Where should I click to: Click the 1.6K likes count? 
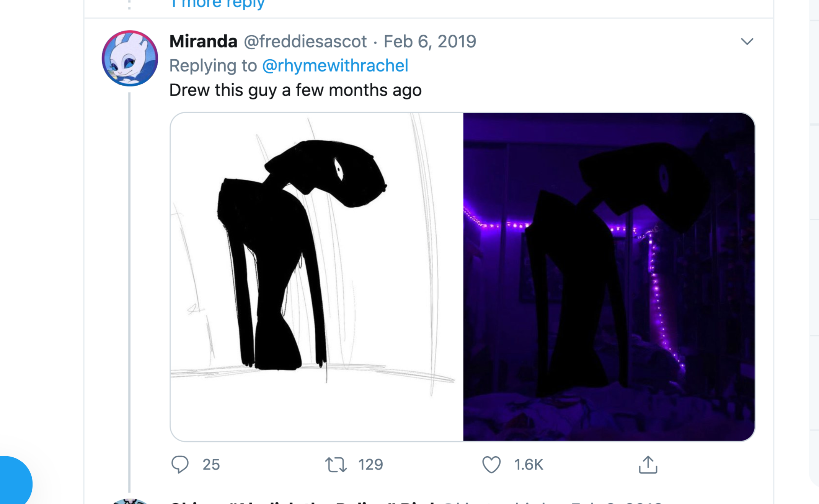528,465
